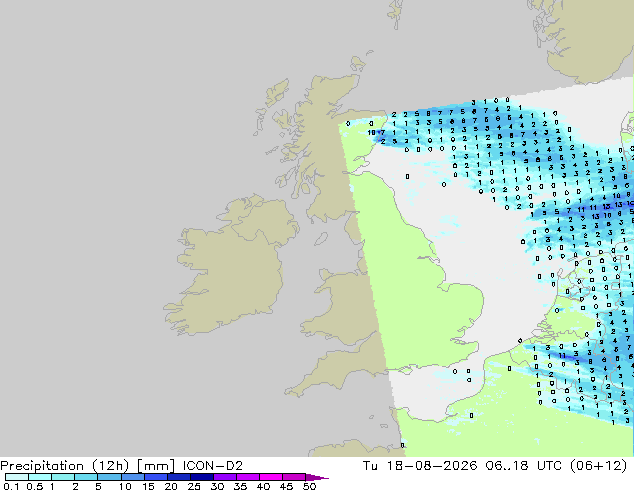Pick the dark blue 25 mm legend swatch
This screenshot has height=490, width=634.
click(202, 477)
